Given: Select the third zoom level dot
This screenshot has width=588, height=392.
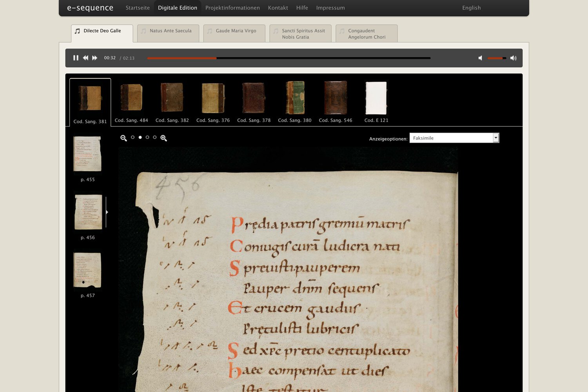Looking at the screenshot, I should (x=147, y=137).
